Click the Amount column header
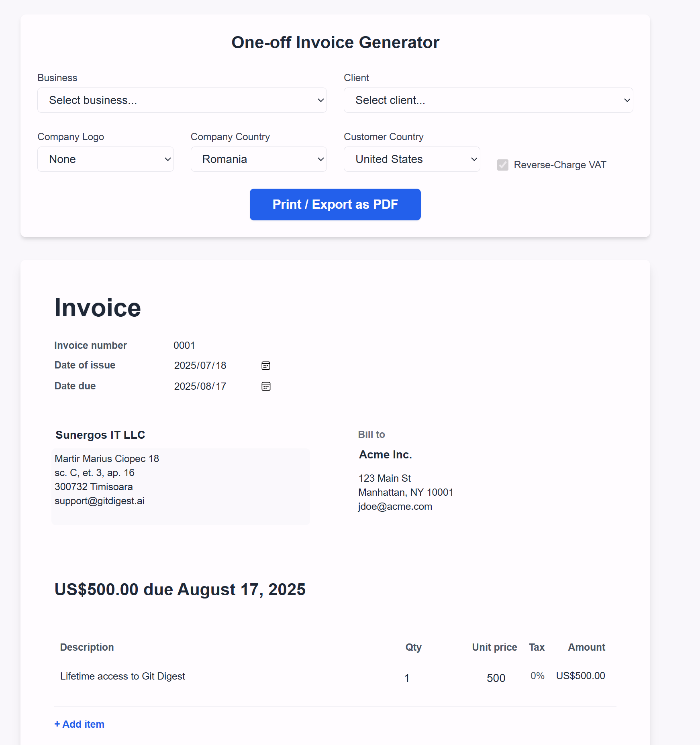 tap(587, 647)
